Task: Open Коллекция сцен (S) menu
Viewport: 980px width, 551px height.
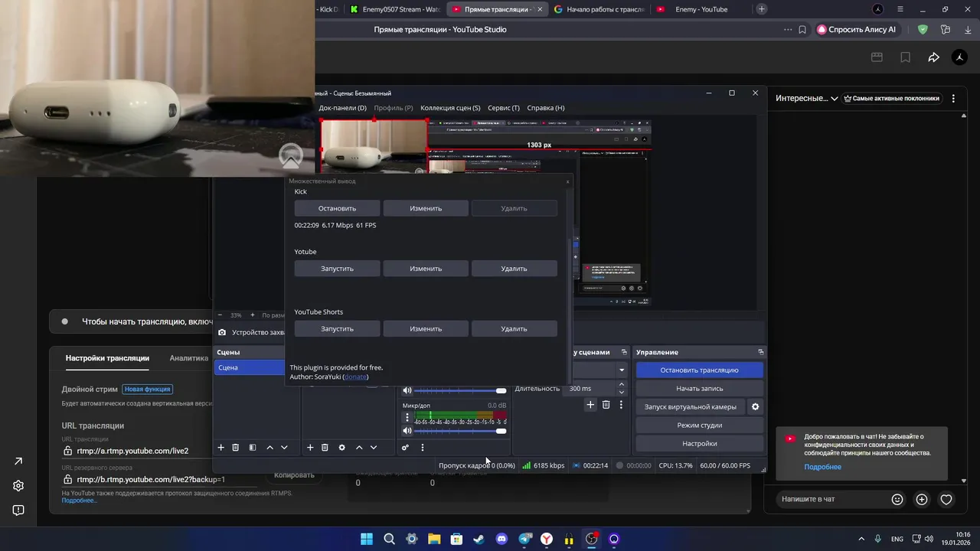Action: click(x=450, y=108)
